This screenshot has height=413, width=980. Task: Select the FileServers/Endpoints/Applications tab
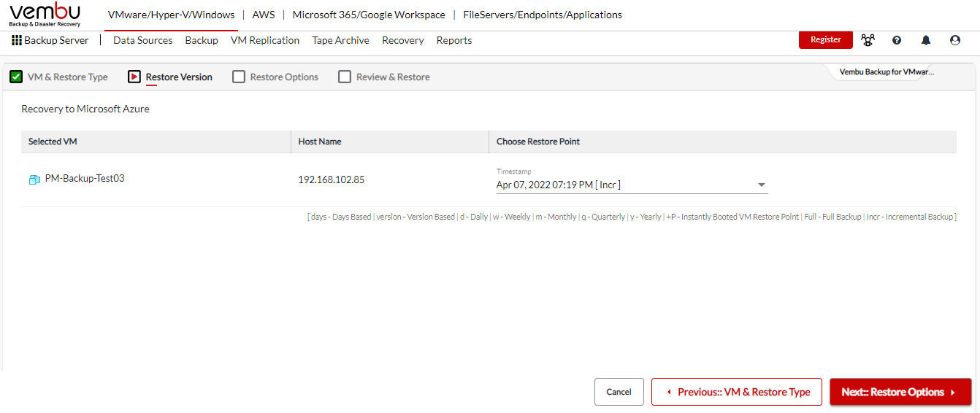543,15
